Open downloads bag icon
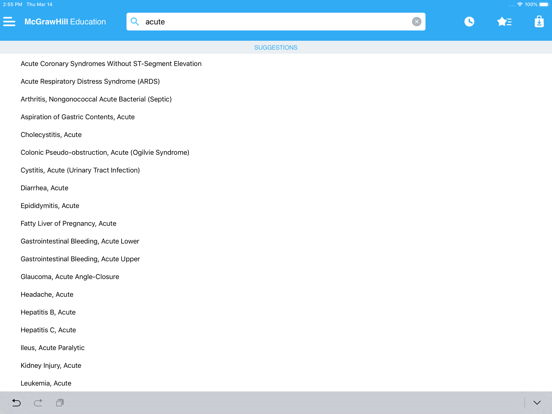Viewport: 552px width, 414px height. pyautogui.click(x=539, y=22)
